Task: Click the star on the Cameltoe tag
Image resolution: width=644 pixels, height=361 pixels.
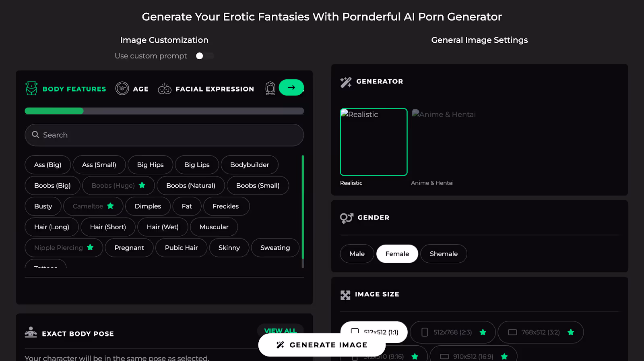Action: click(x=110, y=206)
